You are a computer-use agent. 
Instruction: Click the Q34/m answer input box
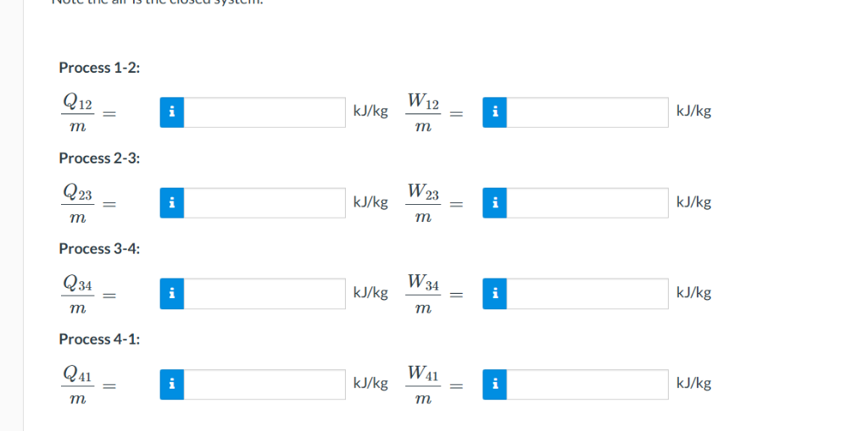point(264,293)
